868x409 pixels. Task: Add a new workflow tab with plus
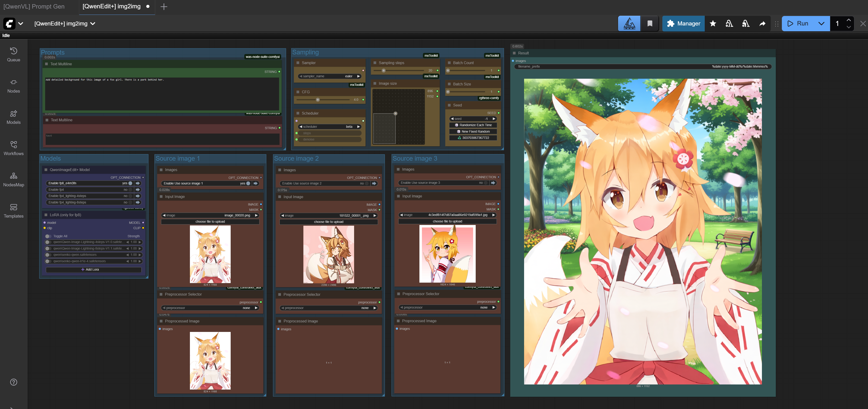pyautogui.click(x=164, y=7)
